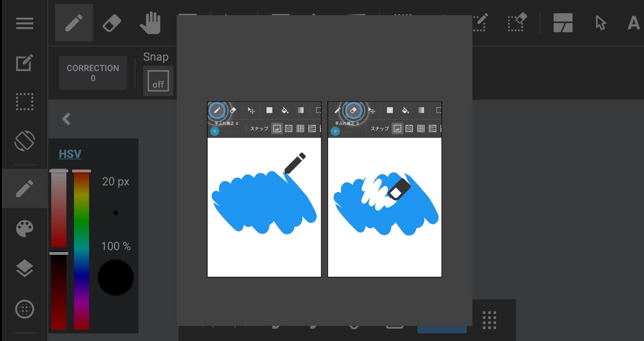Switch the HSV color mode link
Viewport: 644px width, 341px height.
coord(70,154)
